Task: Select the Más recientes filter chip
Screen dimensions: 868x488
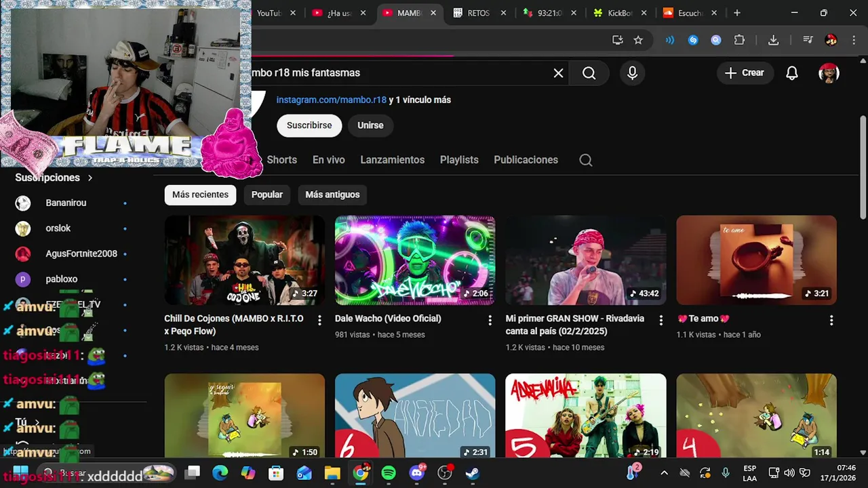Action: tap(200, 195)
